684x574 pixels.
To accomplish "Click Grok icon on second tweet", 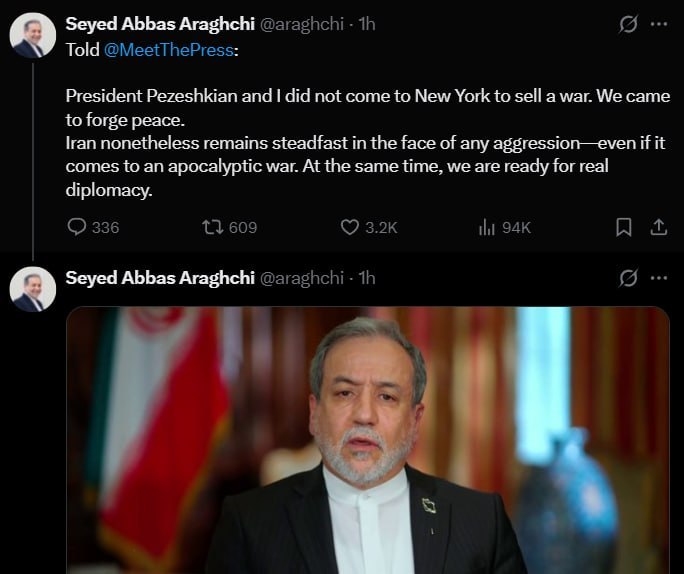I will [x=628, y=278].
